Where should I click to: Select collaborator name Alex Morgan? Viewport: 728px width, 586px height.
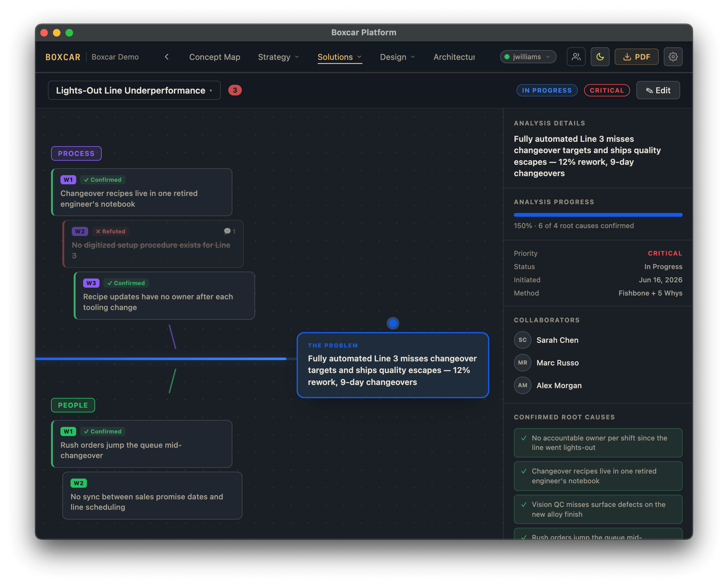click(x=559, y=385)
